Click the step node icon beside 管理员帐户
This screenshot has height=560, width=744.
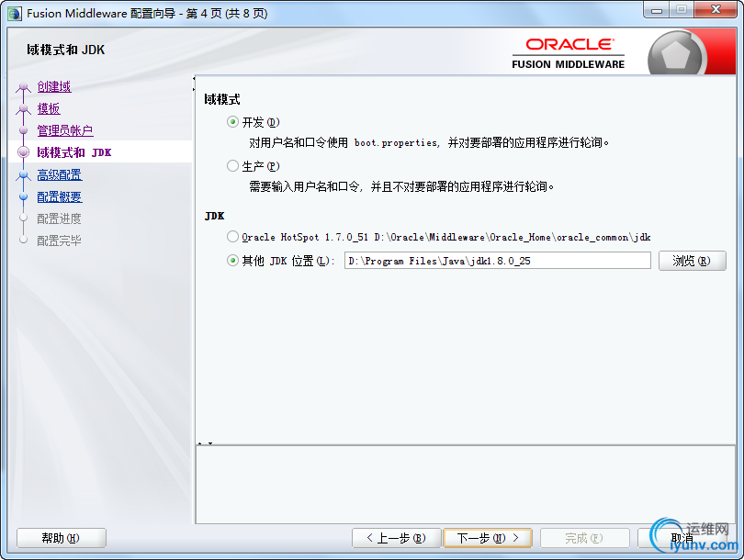coord(23,130)
